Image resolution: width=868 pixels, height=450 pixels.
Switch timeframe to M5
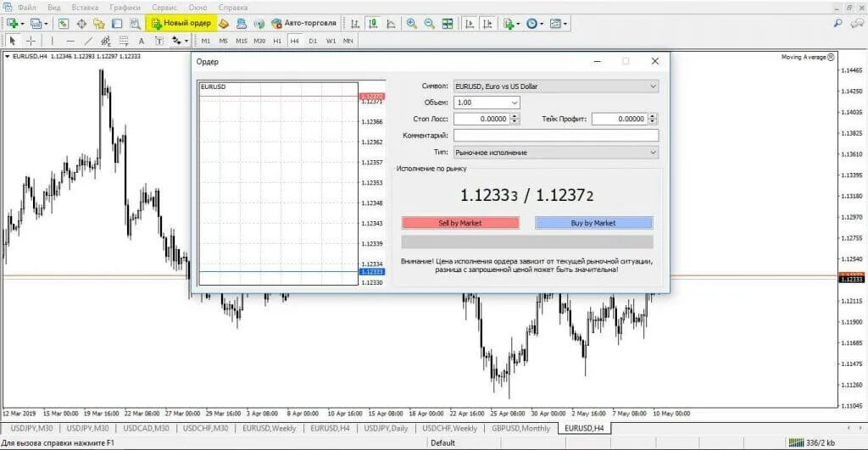pos(223,41)
